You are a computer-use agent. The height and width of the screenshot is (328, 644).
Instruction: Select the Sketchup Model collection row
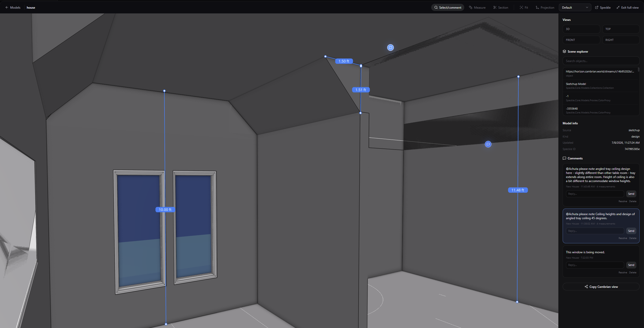coord(600,86)
